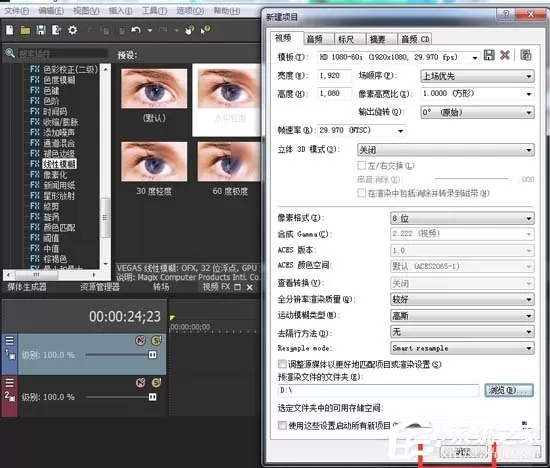
Task: Delete template with the red X icon
Action: (505, 55)
